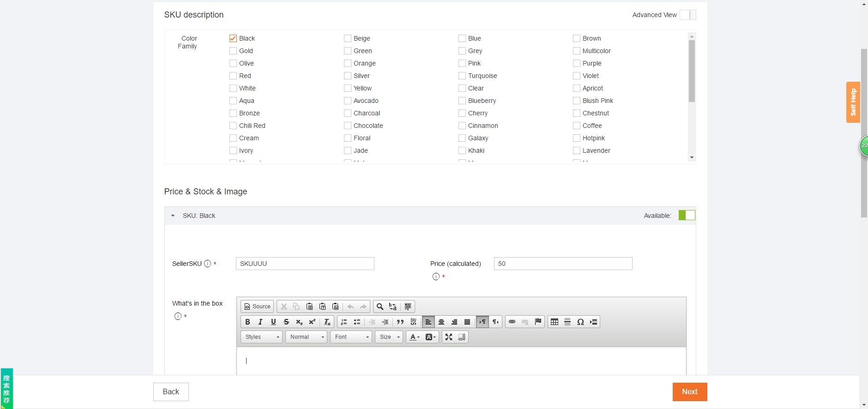Screen dimensions: 868x409
Task: Open the text color picker
Action: [415, 337]
